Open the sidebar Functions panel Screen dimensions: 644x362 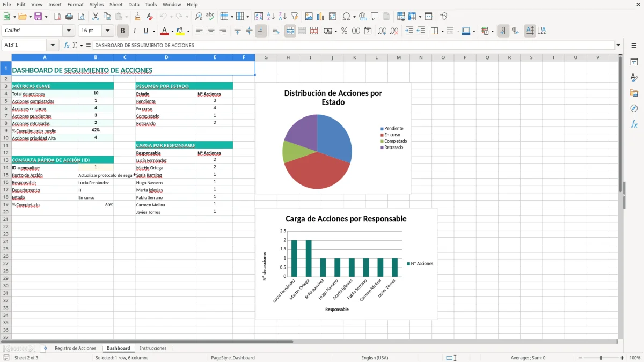(634, 124)
